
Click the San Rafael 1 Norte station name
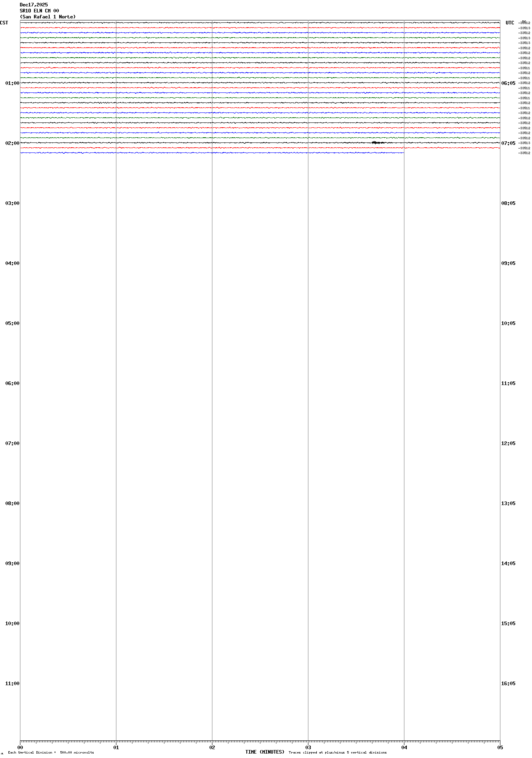[48, 17]
